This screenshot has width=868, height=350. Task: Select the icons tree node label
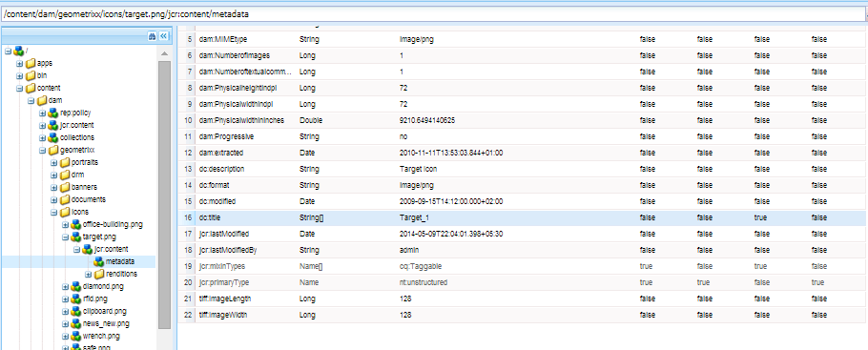(80, 212)
